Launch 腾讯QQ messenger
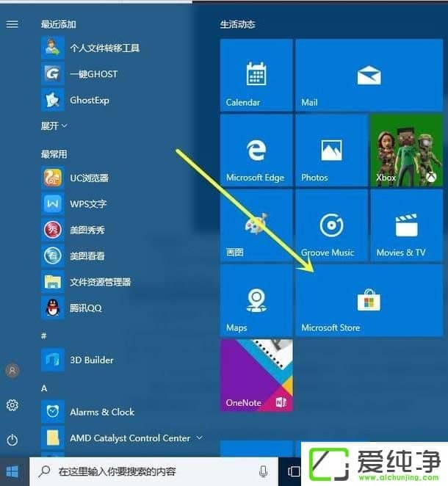The image size is (448, 486). [x=72, y=308]
